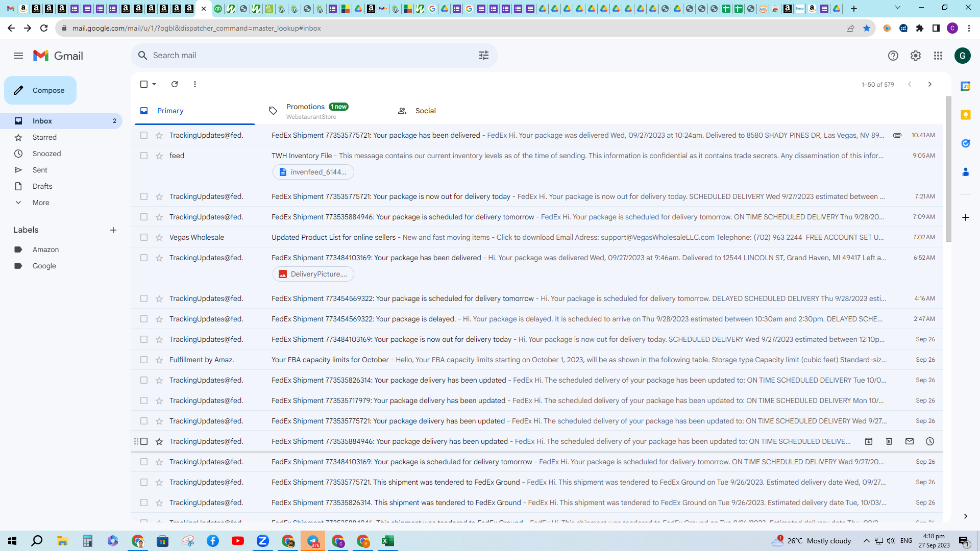Open Chrome extensions puzzle icon
This screenshot has width=980, height=551.
920,28
